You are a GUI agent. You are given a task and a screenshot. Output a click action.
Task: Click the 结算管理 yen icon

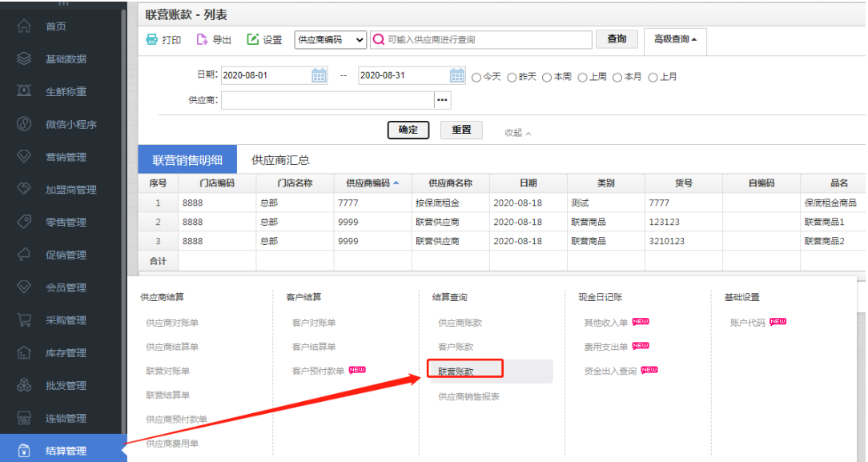24,450
